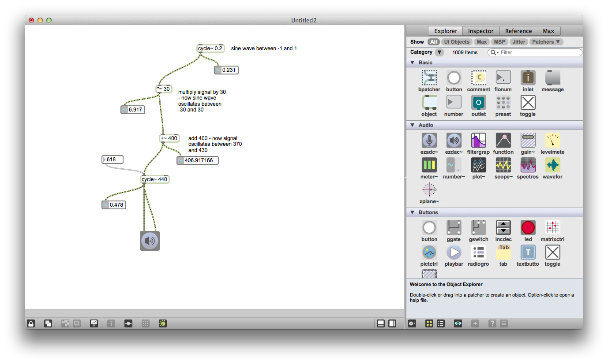This screenshot has height=364, width=608.
Task: Select the zplane~ object icon
Action: tap(429, 189)
